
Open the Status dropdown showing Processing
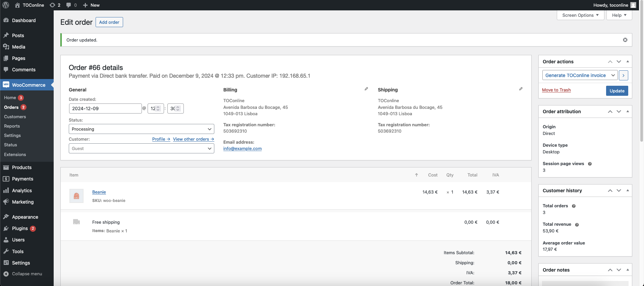tap(142, 129)
